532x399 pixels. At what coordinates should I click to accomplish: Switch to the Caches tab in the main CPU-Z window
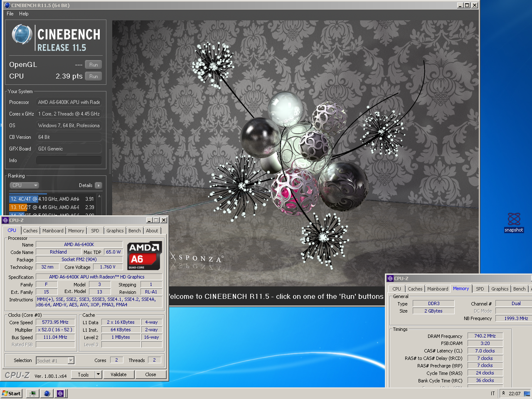tap(30, 231)
